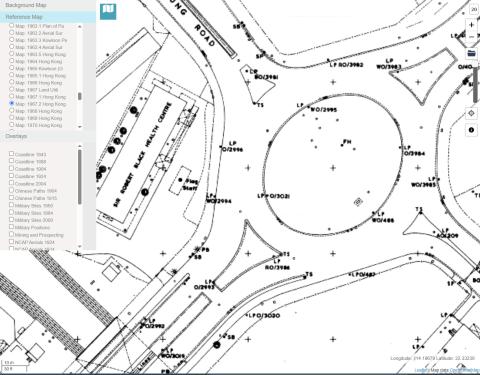Click the Longitude Latitude coordinates readout
Image resolution: width=480 pixels, height=375 pixels.
click(433, 358)
